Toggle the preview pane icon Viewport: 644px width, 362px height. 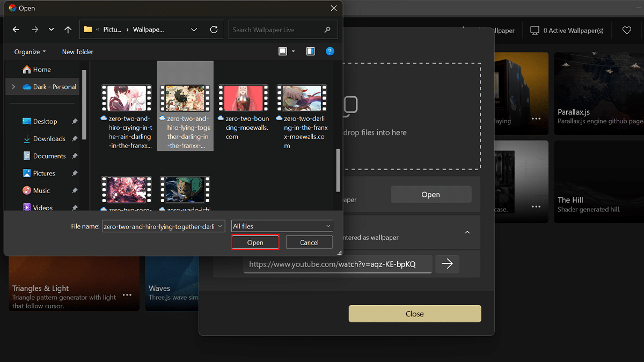point(310,51)
